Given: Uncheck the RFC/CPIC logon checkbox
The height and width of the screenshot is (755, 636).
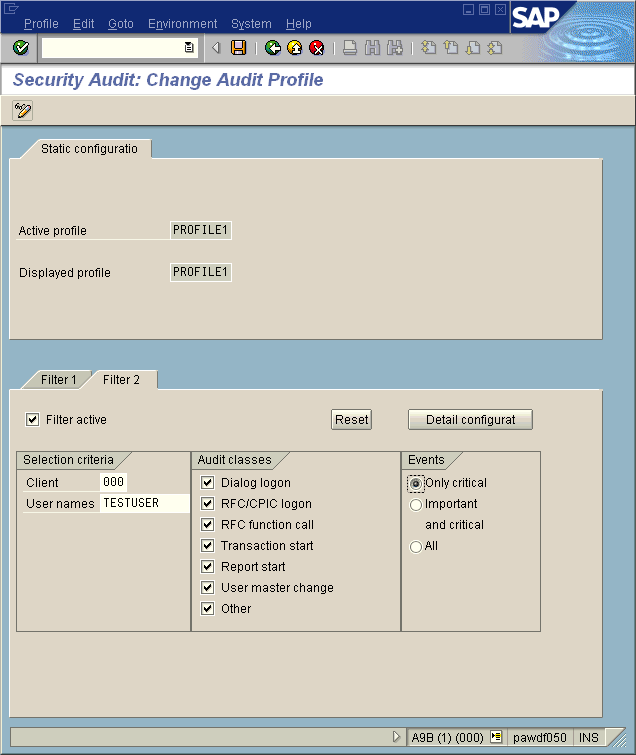Looking at the screenshot, I should [208, 504].
